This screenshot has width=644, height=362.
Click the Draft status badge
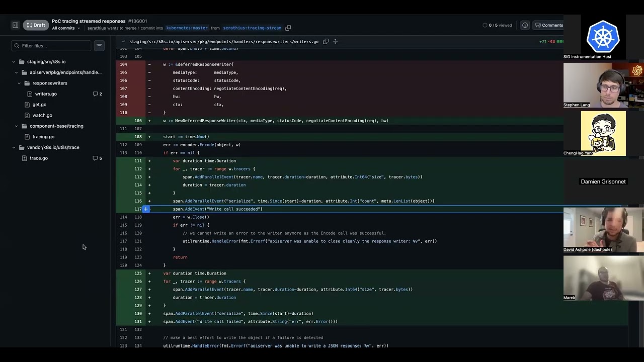[35, 25]
